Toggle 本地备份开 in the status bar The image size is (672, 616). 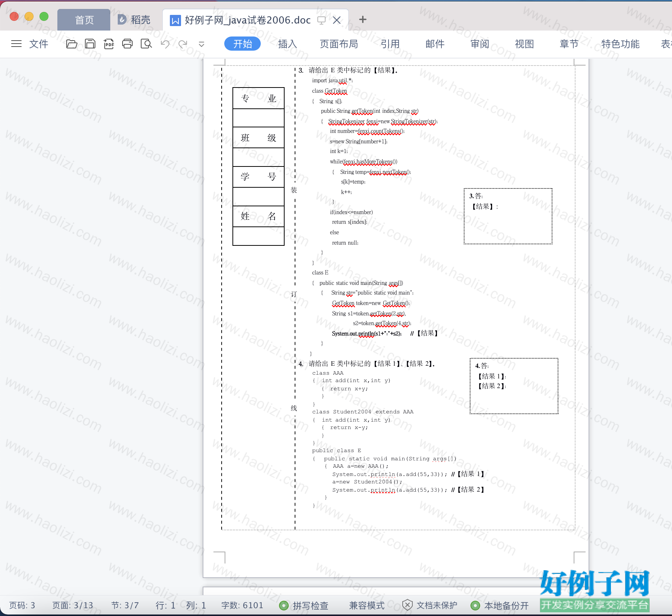pyautogui.click(x=500, y=606)
